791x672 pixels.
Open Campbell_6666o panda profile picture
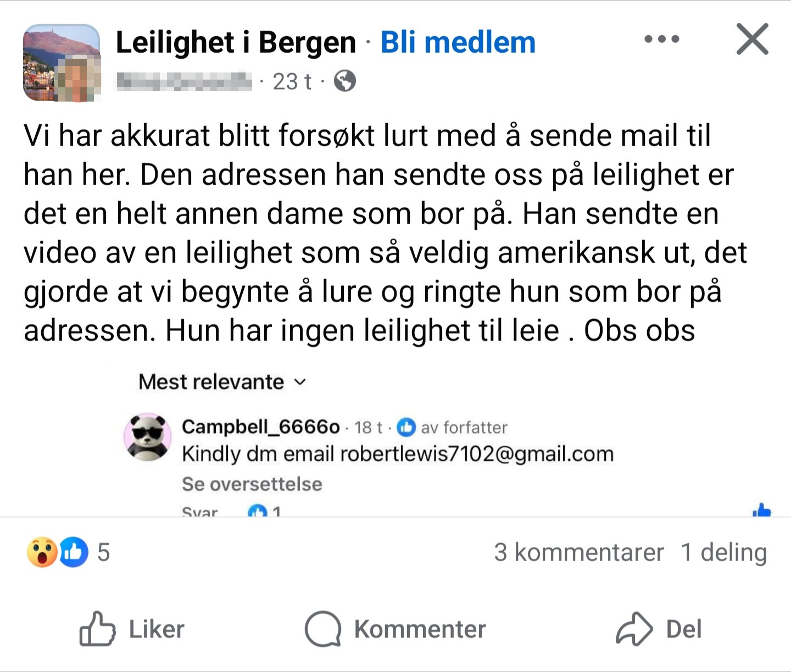(x=147, y=436)
